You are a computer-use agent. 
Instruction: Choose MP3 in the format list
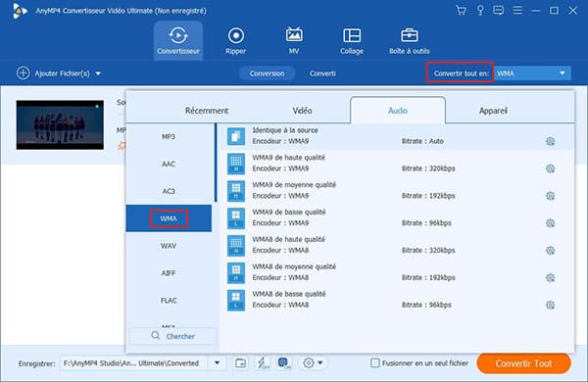pyautogui.click(x=169, y=137)
